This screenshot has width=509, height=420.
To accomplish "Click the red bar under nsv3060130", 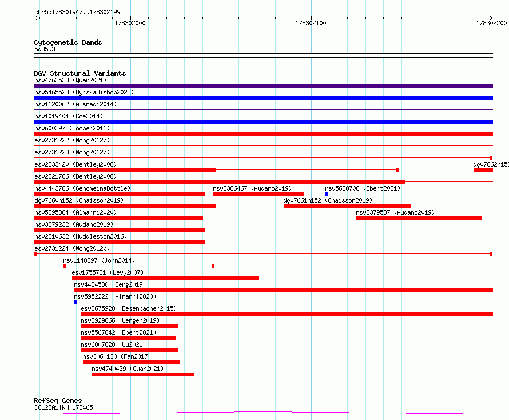I will 131,362.
